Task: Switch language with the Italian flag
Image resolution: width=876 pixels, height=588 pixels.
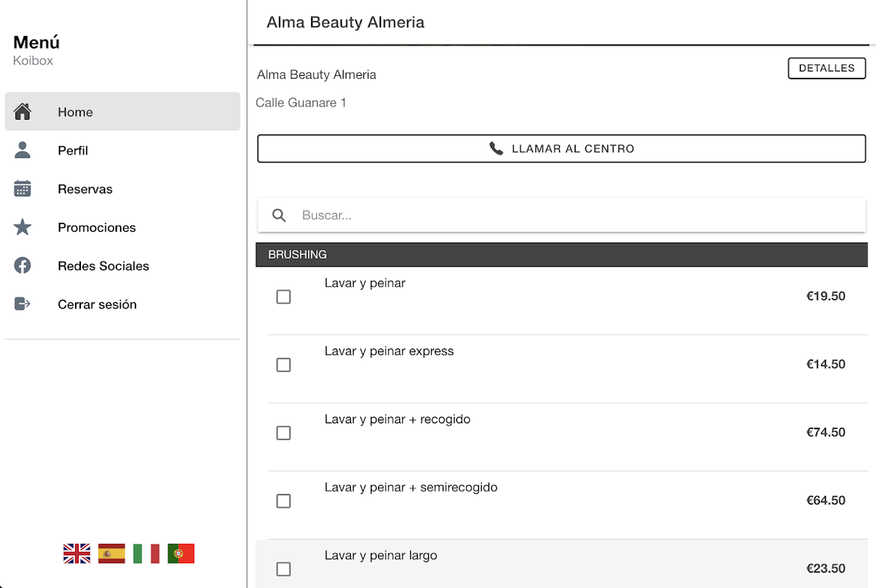Action: (146, 553)
